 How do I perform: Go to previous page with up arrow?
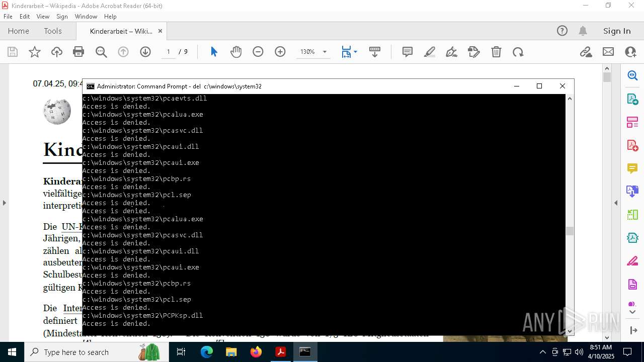coord(123,52)
